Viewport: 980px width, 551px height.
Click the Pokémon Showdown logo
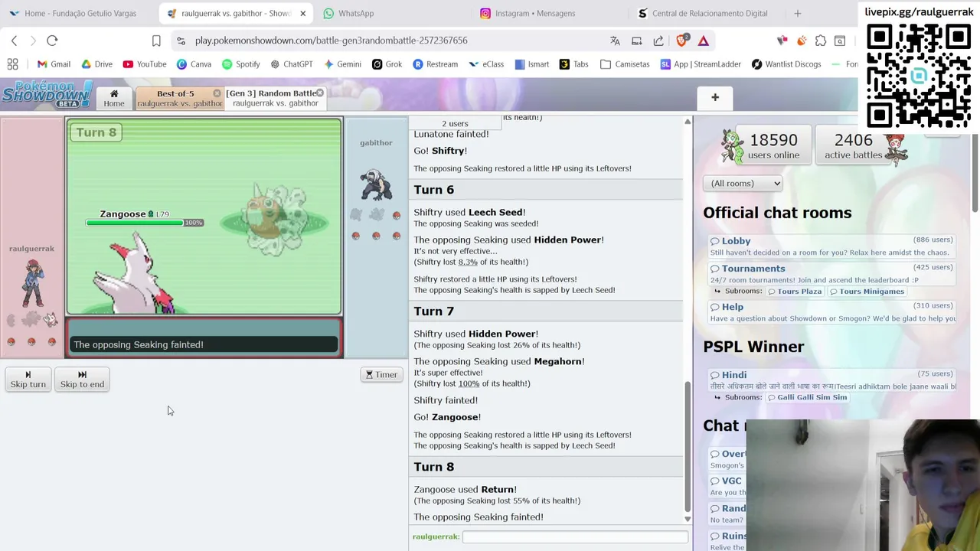tap(47, 95)
